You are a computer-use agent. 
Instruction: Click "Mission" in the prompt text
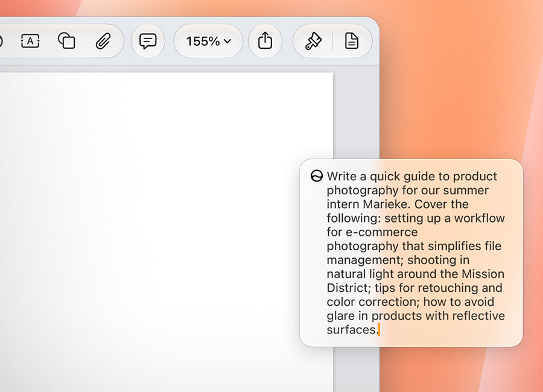[483, 274]
